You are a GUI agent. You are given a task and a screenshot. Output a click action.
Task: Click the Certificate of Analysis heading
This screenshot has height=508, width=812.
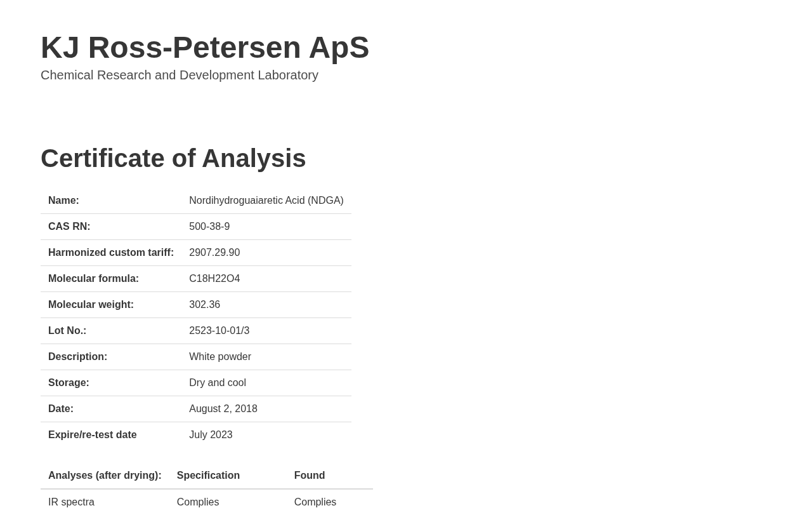(173, 158)
